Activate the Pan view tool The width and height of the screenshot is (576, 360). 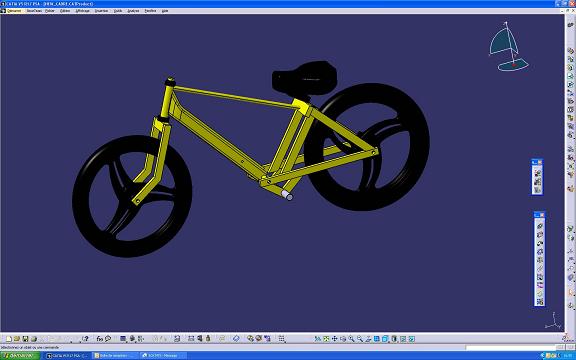click(x=335, y=339)
